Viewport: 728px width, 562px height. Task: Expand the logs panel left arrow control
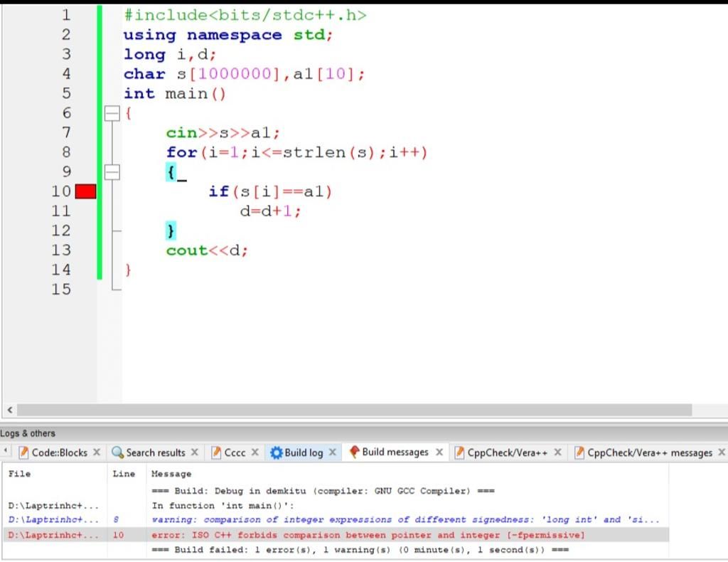coord(6,450)
